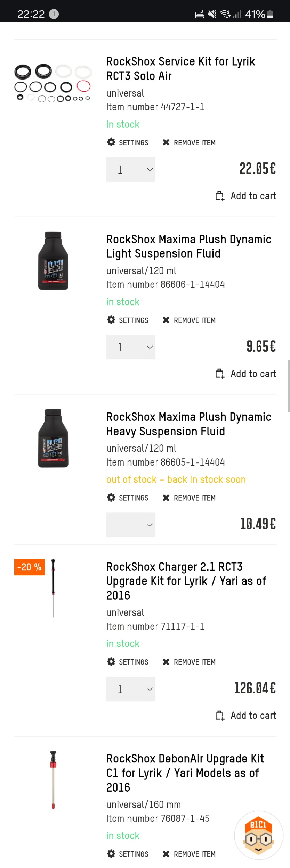
Task: Click remove X for Charger 2.1 RCT3 Kit
Action: point(166,662)
